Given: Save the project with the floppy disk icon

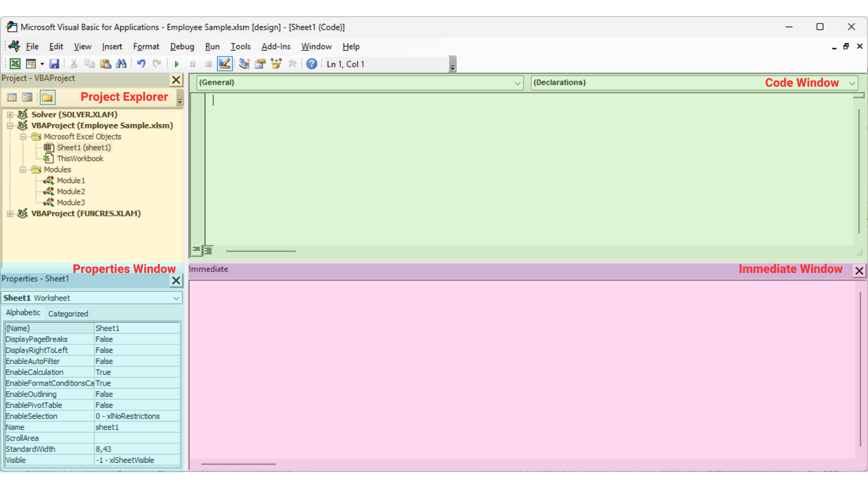Looking at the screenshot, I should 54,64.
